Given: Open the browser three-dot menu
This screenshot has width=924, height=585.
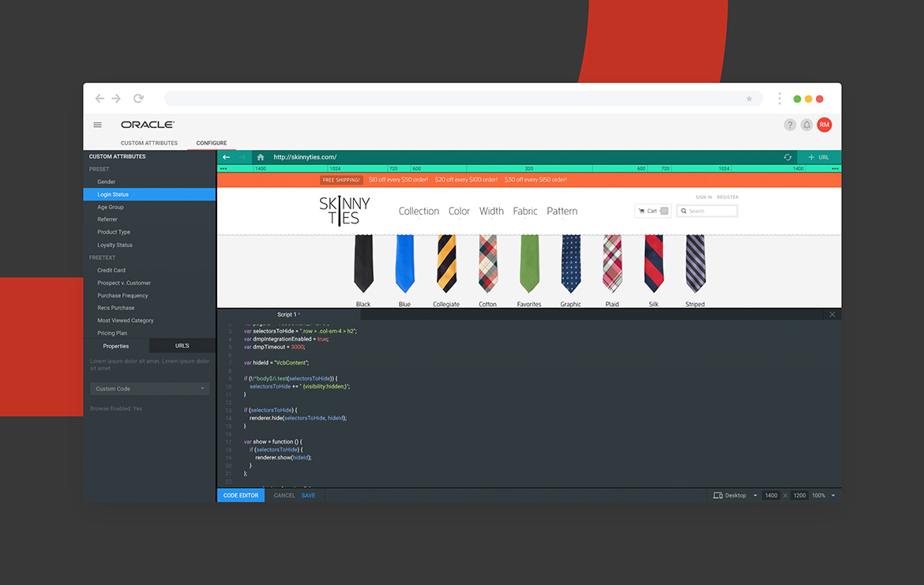Looking at the screenshot, I should (779, 99).
